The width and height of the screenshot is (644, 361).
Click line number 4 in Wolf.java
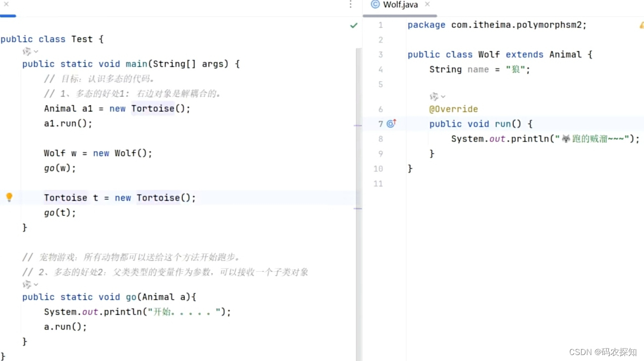point(380,69)
